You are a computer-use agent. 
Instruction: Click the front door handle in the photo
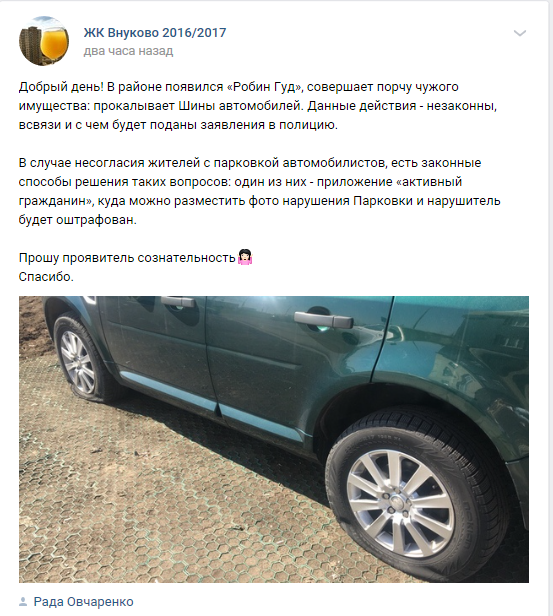pyautogui.click(x=178, y=301)
